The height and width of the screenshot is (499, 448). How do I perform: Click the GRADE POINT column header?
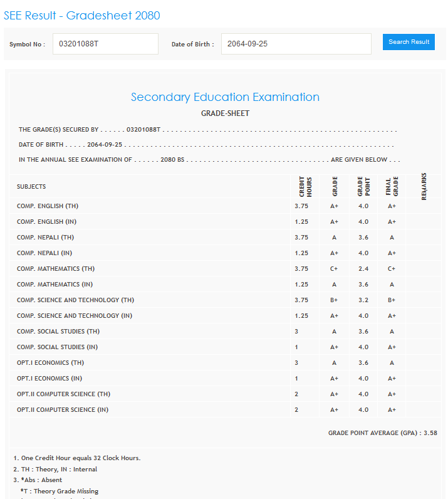(363, 186)
